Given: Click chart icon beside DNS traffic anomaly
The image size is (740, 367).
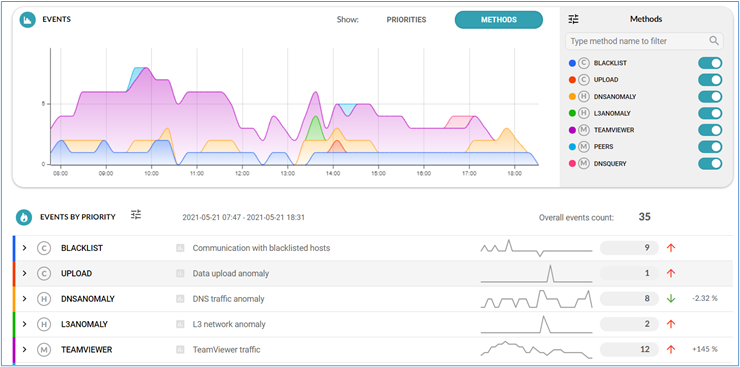Looking at the screenshot, I should coord(179,299).
